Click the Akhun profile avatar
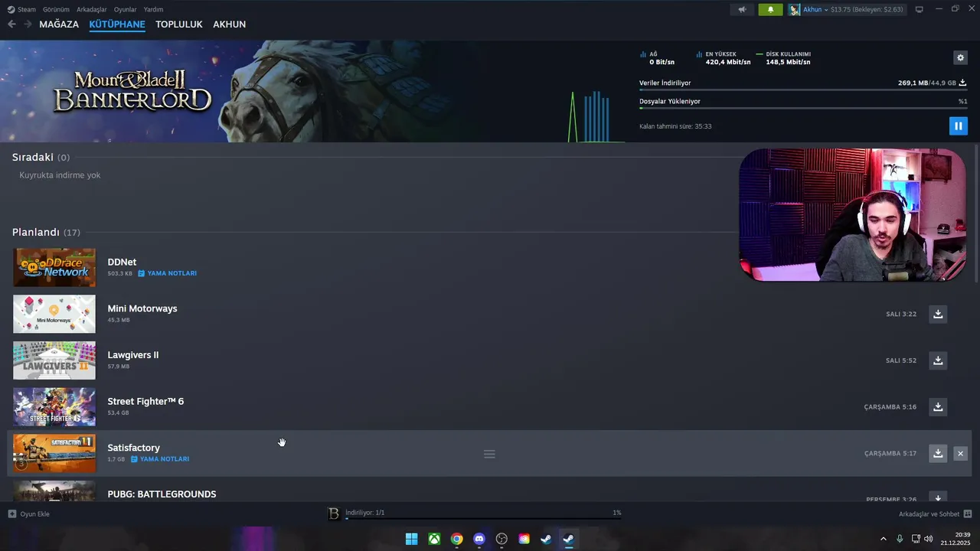Image resolution: width=980 pixels, height=551 pixels. coord(795,9)
